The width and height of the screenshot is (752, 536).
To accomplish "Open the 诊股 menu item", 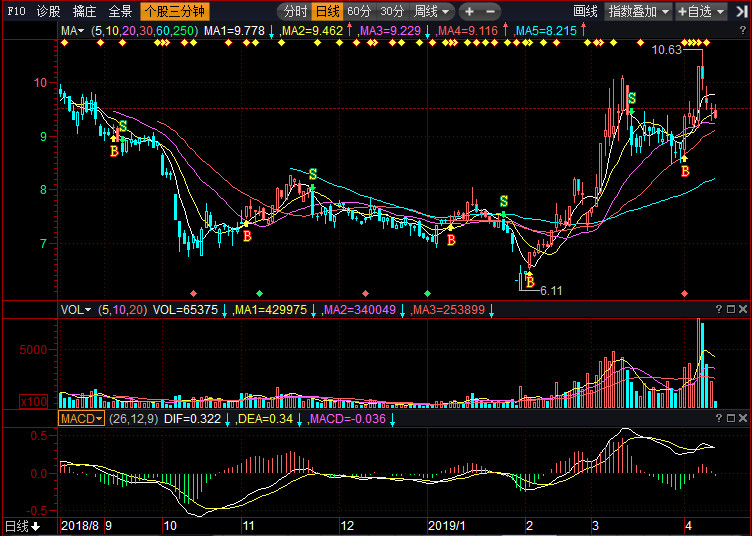I will point(48,12).
